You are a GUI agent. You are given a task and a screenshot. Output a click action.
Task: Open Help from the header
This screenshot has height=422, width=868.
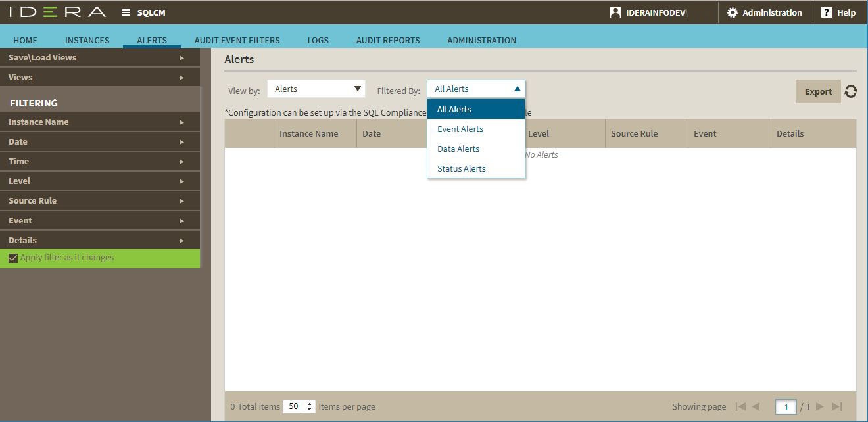coord(838,12)
